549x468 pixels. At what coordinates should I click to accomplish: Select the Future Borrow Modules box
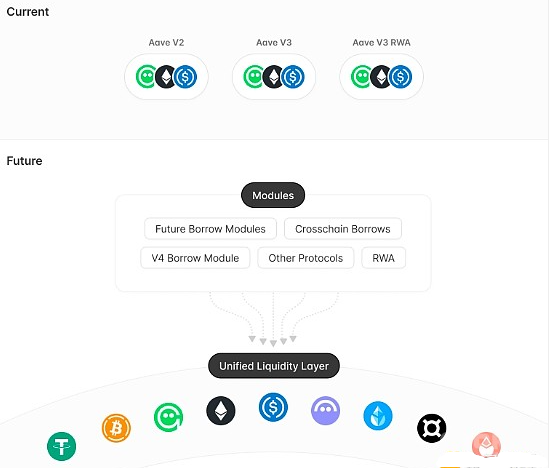210,229
